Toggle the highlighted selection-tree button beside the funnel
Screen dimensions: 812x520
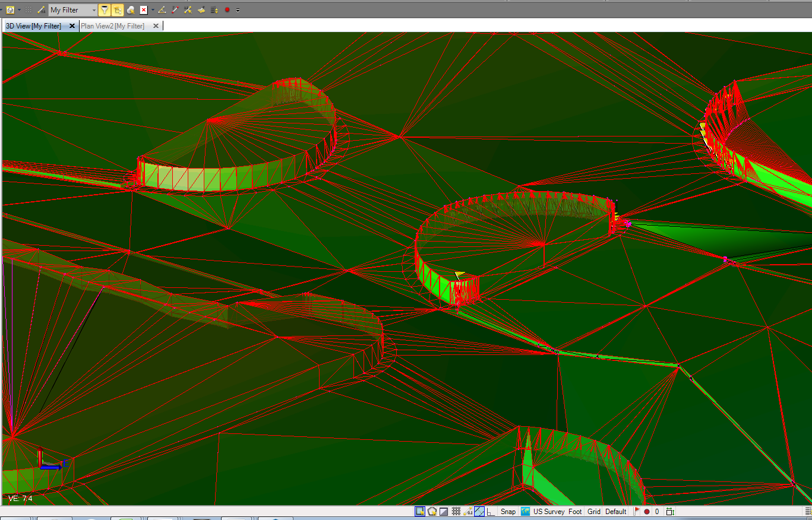118,10
